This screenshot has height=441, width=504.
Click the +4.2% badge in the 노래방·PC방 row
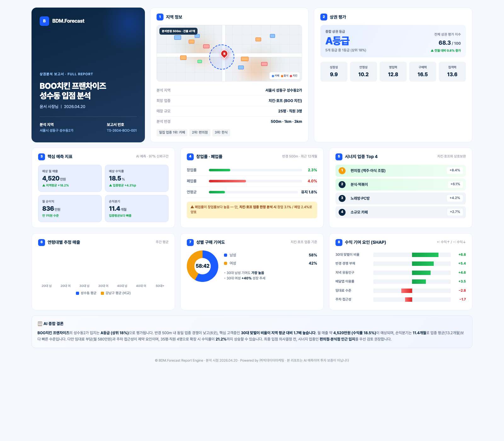pos(455,198)
